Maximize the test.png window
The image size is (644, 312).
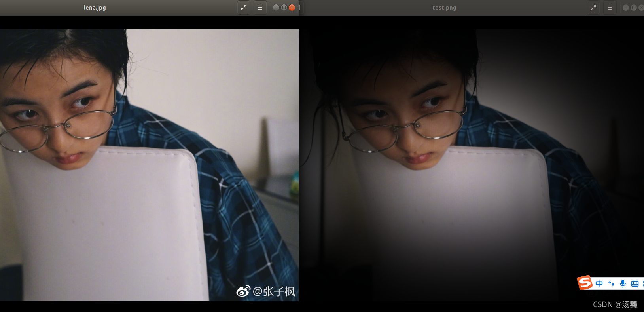pyautogui.click(x=634, y=8)
